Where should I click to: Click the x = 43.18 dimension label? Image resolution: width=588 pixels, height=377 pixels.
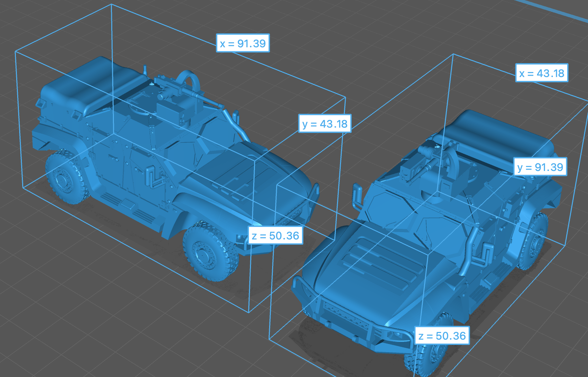542,73
